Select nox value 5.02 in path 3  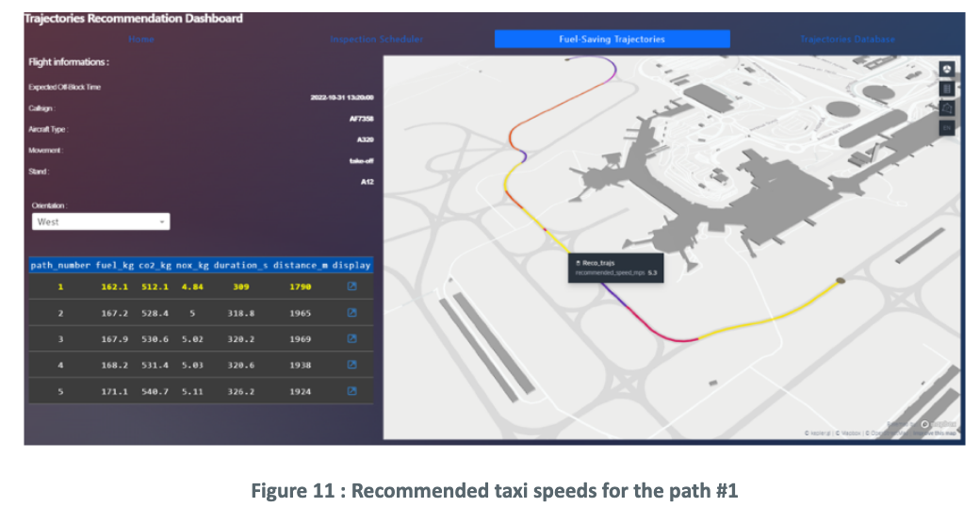(192, 339)
